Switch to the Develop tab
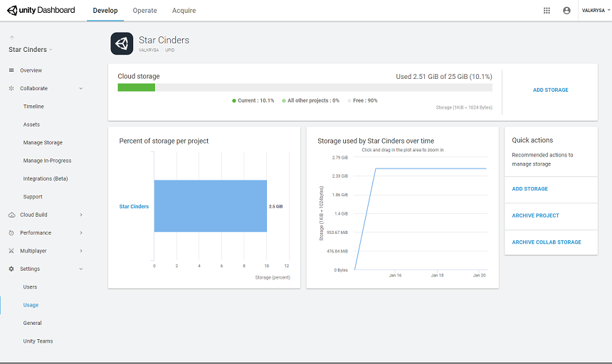 click(x=105, y=11)
